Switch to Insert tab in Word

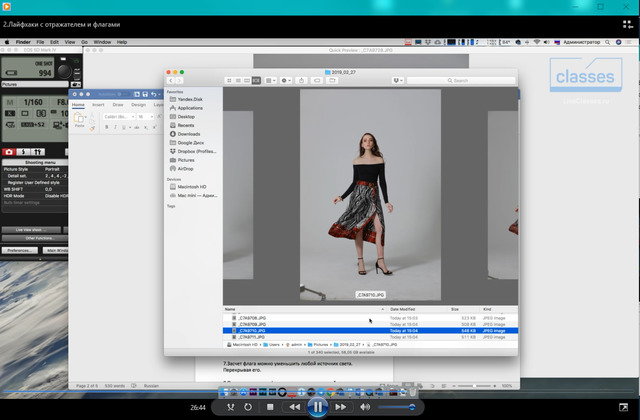(x=98, y=104)
